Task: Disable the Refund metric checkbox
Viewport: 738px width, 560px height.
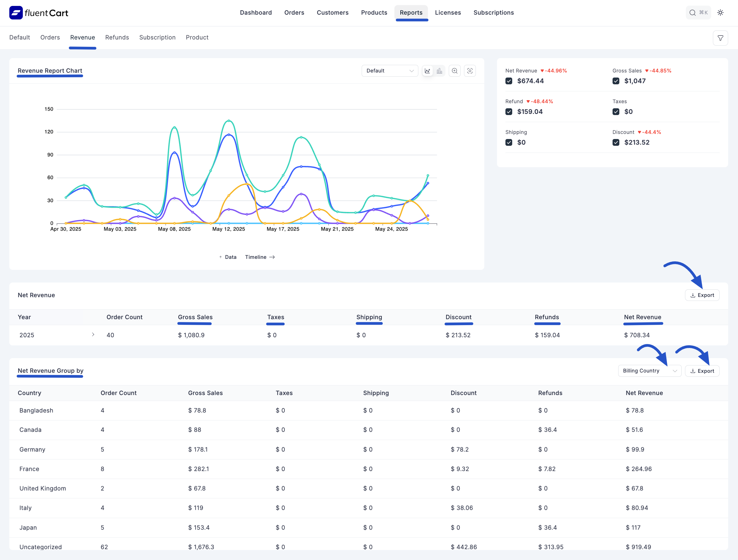Action: click(x=509, y=112)
